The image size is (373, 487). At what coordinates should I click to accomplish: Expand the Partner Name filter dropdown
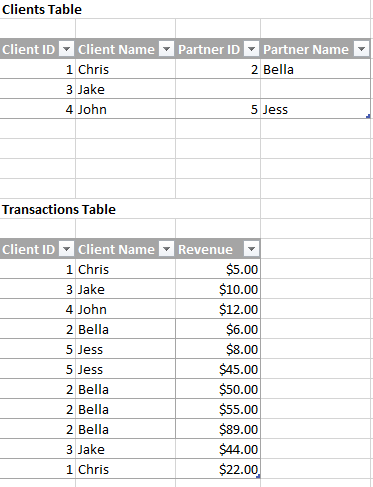pyautogui.click(x=362, y=49)
